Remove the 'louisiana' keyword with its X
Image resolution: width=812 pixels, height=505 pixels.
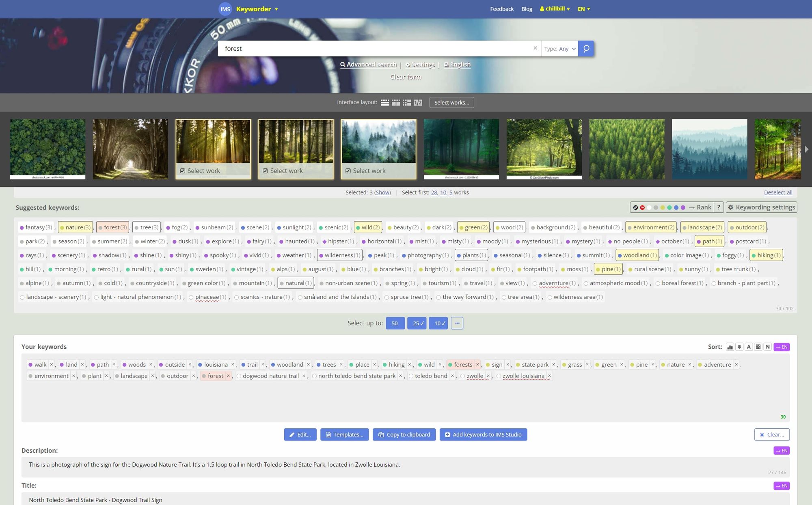tap(233, 365)
